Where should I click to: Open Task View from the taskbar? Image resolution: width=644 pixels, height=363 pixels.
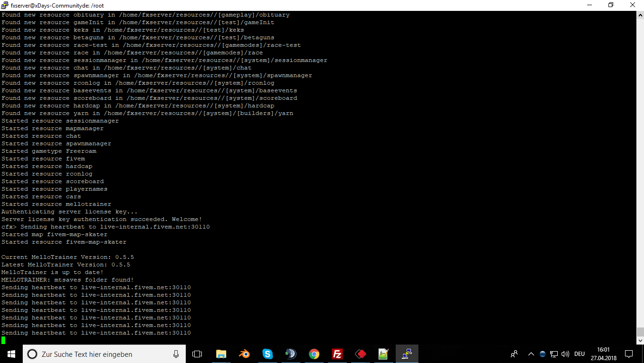197,354
